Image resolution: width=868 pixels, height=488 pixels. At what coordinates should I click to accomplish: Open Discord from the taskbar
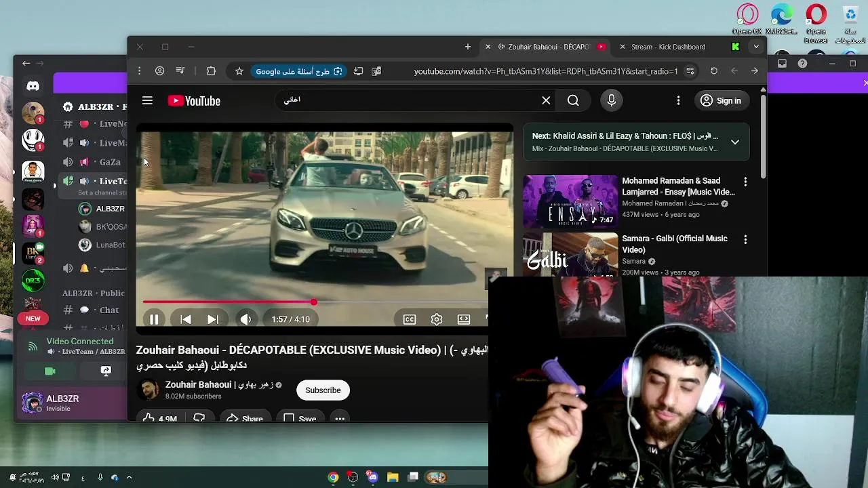point(372,477)
